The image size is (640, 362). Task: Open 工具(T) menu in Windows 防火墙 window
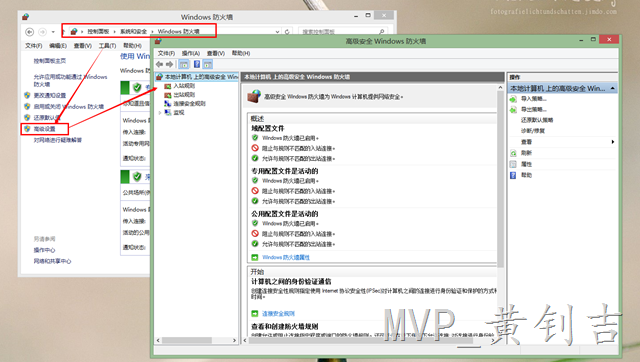(x=107, y=46)
